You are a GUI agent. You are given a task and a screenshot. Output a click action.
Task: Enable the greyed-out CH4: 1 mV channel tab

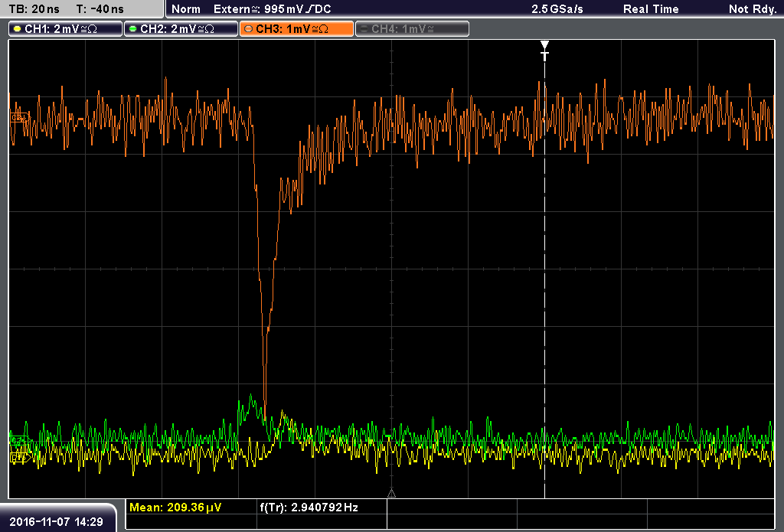(x=412, y=29)
